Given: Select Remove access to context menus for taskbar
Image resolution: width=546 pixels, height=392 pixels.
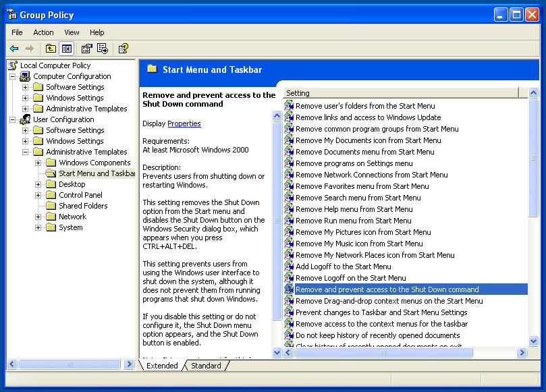Looking at the screenshot, I should pyautogui.click(x=381, y=324).
